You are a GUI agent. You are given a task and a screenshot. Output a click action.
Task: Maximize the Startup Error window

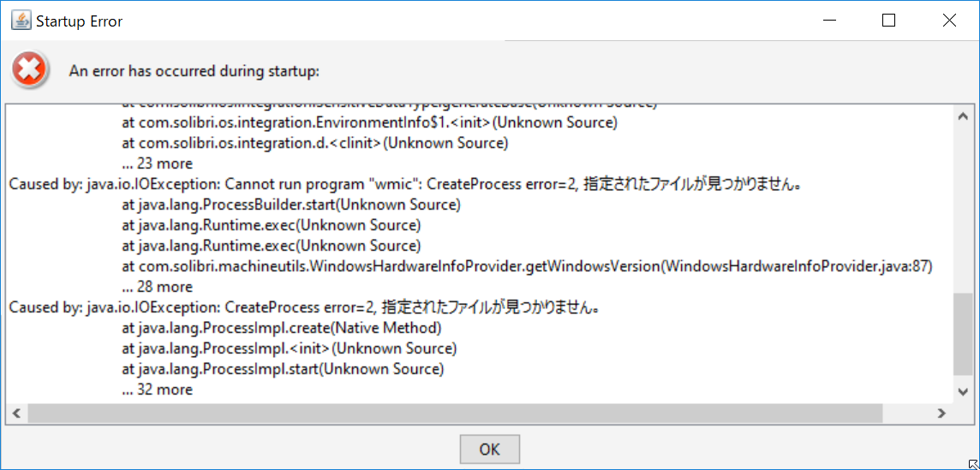(x=888, y=21)
